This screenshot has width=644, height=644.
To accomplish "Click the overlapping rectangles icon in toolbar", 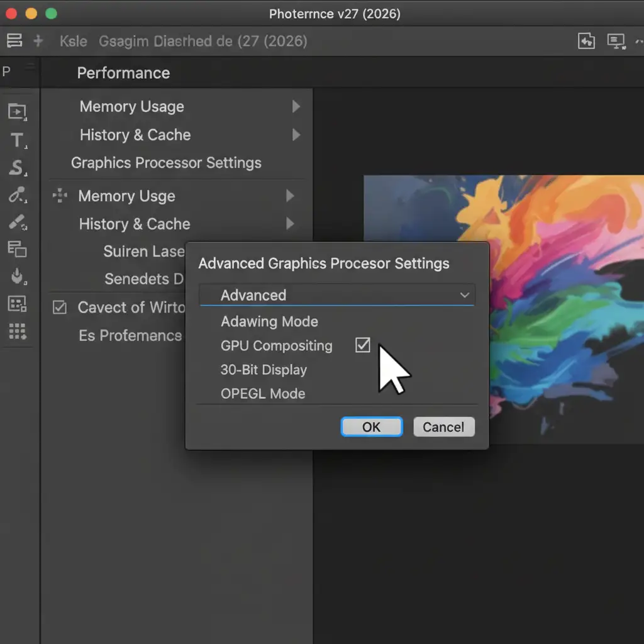I will pos(17,249).
